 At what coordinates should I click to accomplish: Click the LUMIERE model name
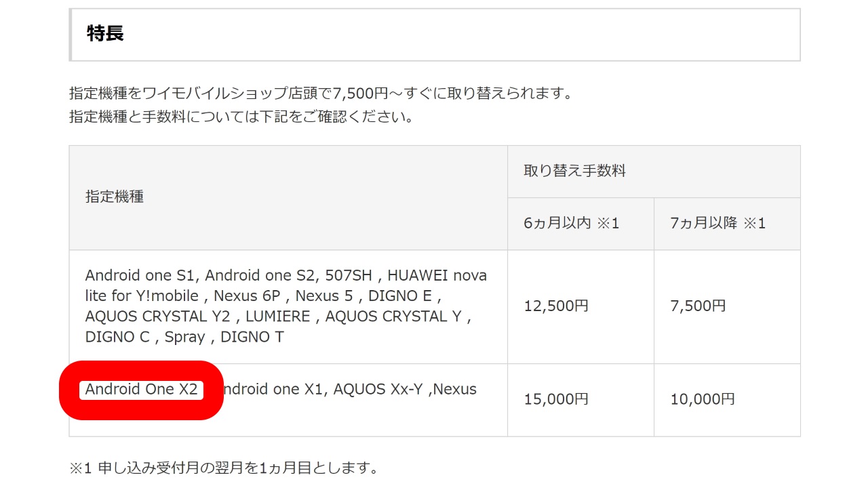point(277,317)
